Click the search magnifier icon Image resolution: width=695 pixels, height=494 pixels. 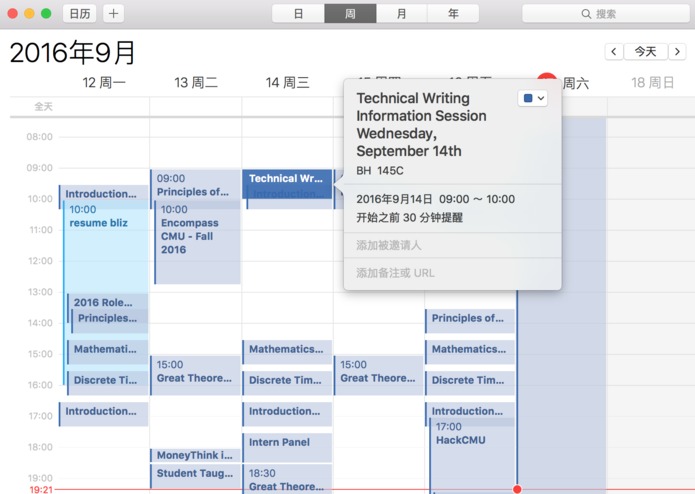pos(586,14)
